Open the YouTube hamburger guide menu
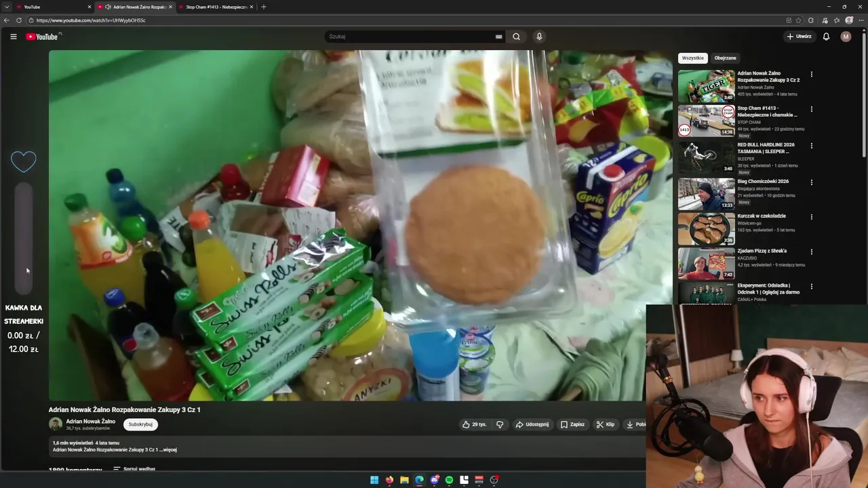The image size is (868, 488). [x=13, y=37]
